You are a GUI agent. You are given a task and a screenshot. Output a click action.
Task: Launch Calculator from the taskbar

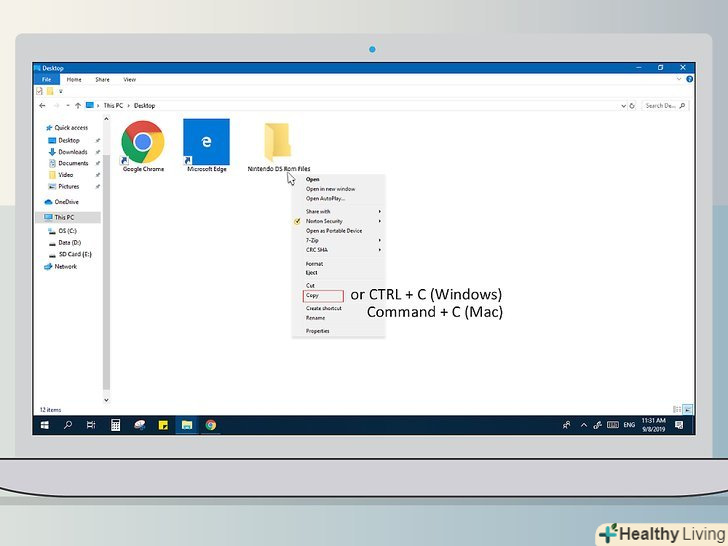115,425
